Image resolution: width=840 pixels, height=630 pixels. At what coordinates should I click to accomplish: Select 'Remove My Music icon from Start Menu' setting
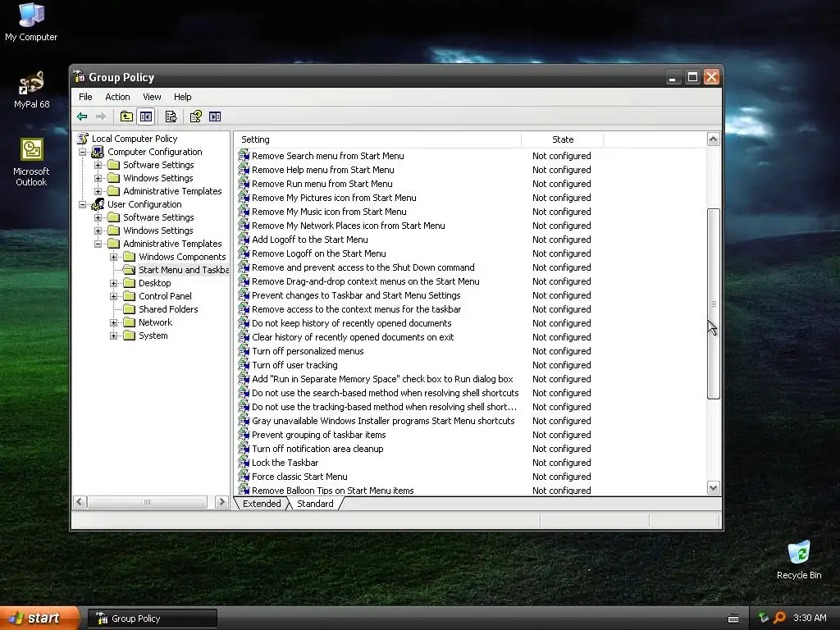click(x=329, y=212)
